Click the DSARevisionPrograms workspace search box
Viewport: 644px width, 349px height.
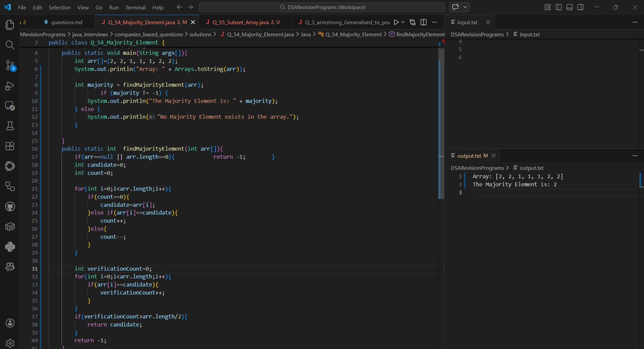(322, 7)
